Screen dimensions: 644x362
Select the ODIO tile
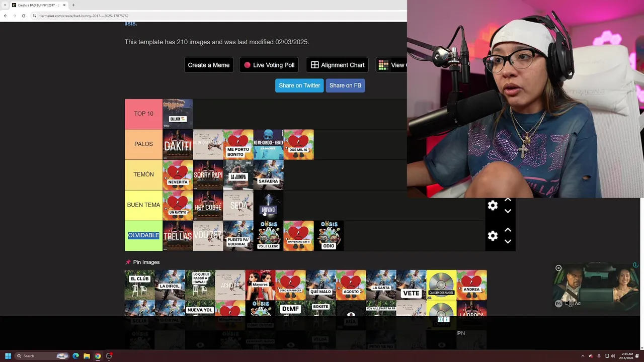(x=329, y=236)
